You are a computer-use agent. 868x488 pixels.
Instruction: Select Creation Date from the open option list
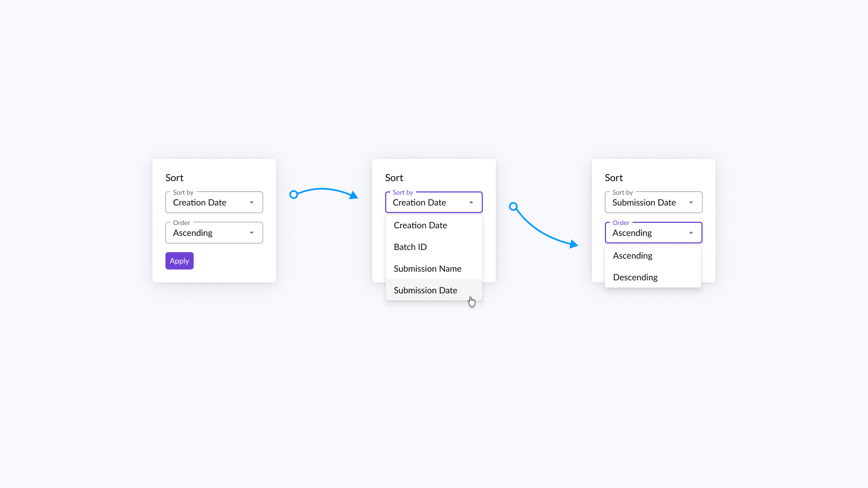click(x=420, y=225)
